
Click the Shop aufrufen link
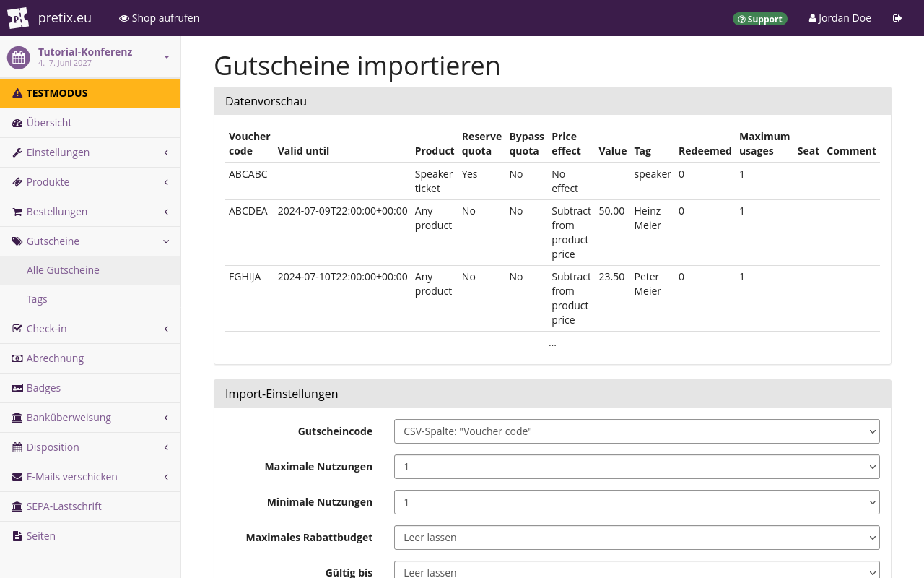click(x=159, y=18)
